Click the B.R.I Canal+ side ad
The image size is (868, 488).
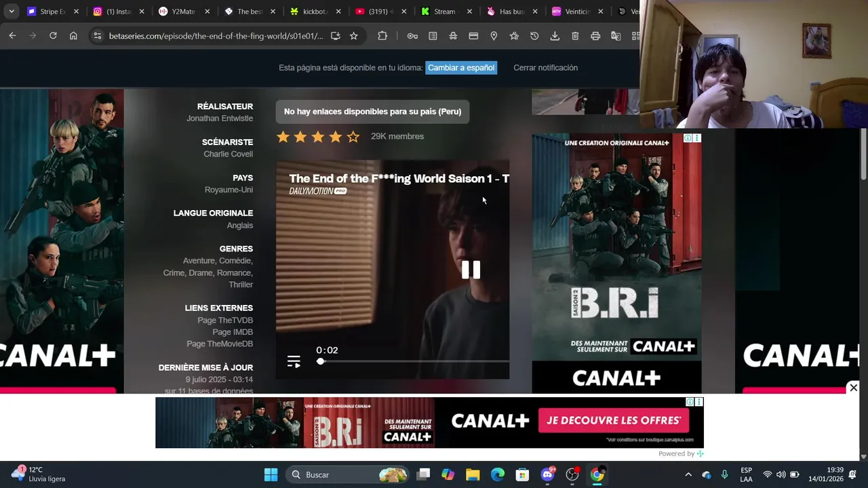616,263
